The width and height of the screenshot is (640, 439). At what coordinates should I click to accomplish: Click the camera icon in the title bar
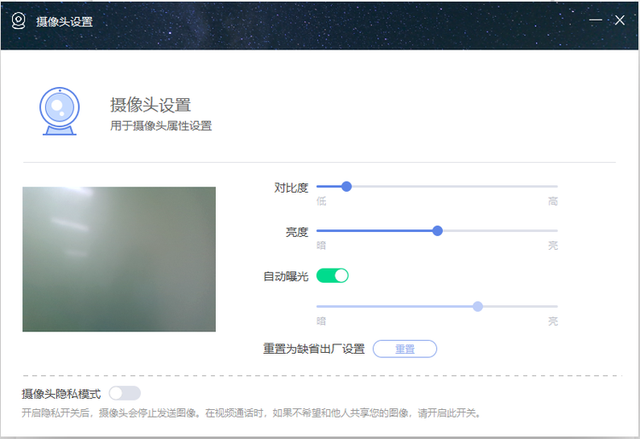[18, 20]
